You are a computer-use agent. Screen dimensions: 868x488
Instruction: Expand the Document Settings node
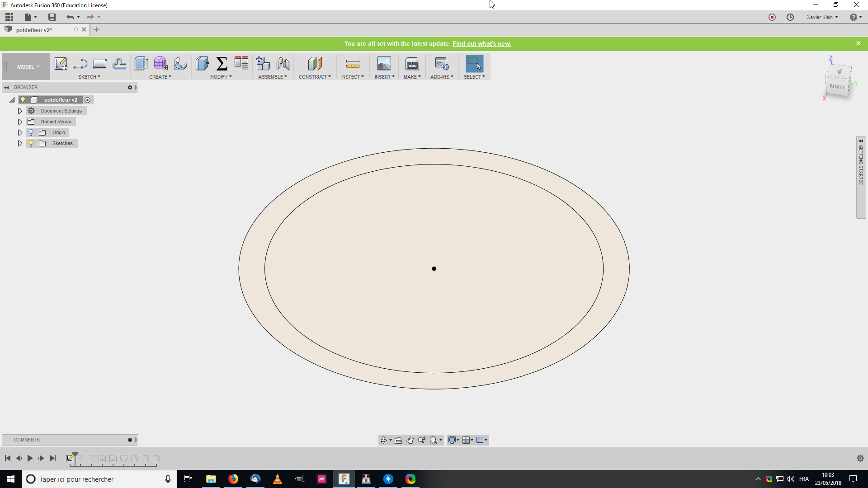coord(20,111)
